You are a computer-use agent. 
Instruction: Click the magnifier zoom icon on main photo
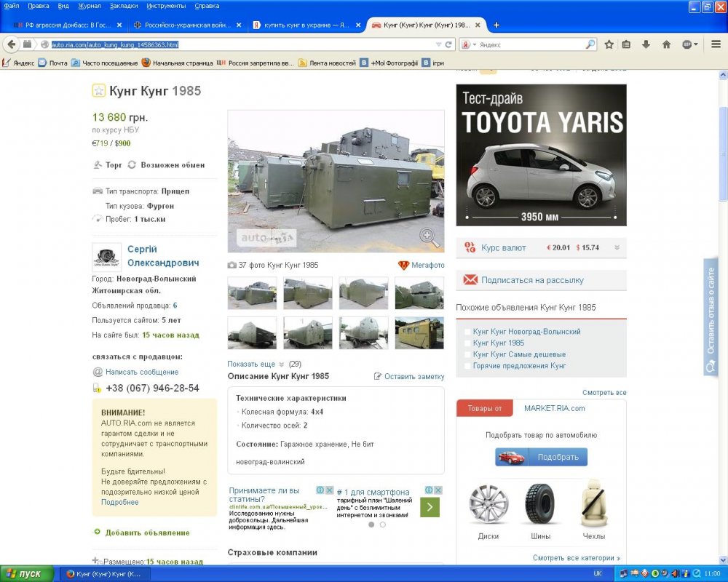click(x=429, y=236)
